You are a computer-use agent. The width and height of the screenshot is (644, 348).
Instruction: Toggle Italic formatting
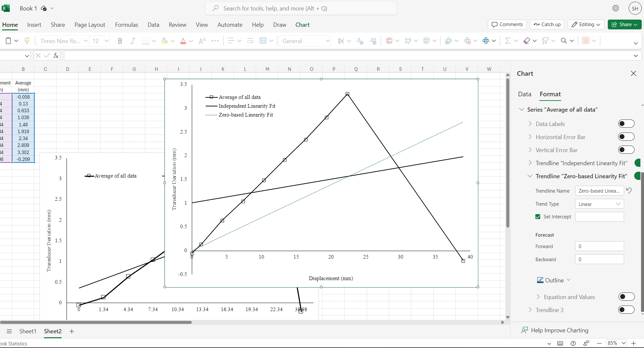133,41
